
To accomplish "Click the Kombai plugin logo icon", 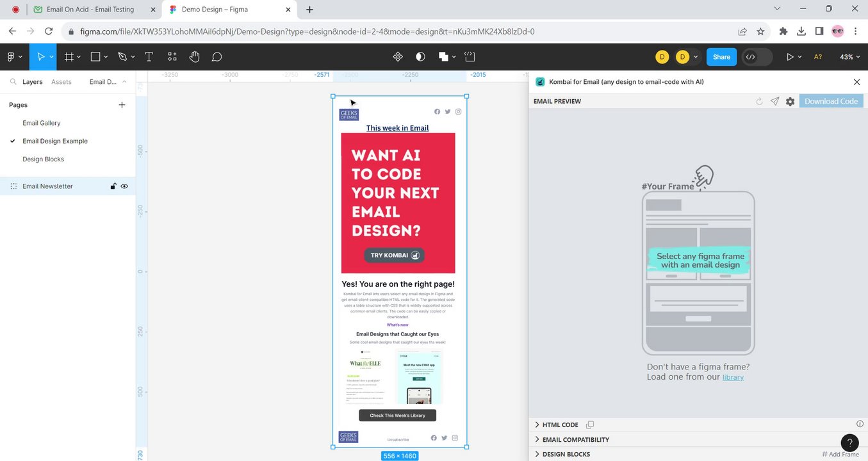I will click(540, 82).
